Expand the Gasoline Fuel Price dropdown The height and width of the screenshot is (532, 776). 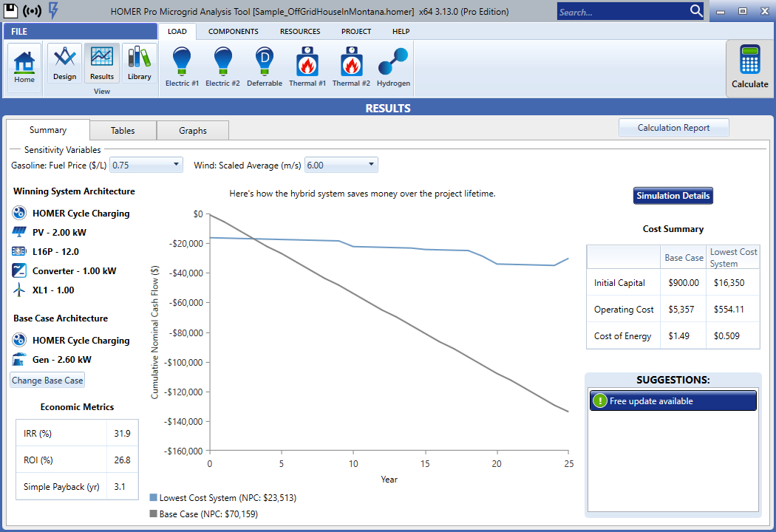pyautogui.click(x=176, y=165)
